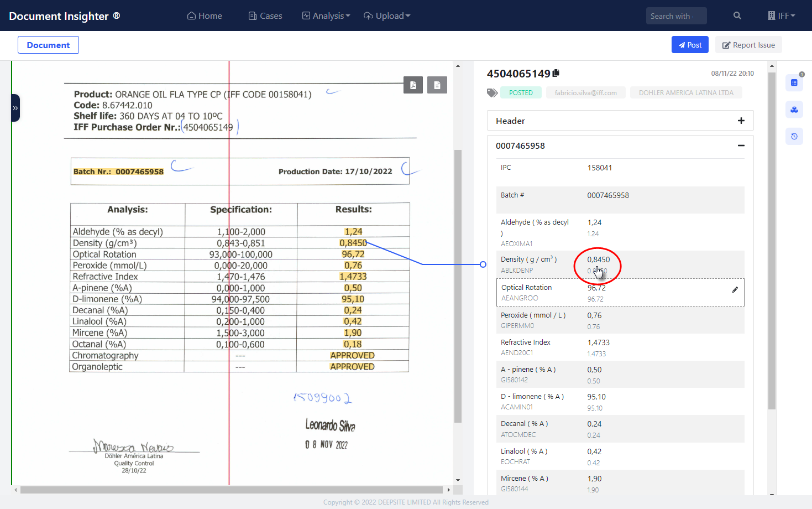Image resolution: width=812 pixels, height=509 pixels.
Task: Open the Upload dropdown menu
Action: pos(387,16)
